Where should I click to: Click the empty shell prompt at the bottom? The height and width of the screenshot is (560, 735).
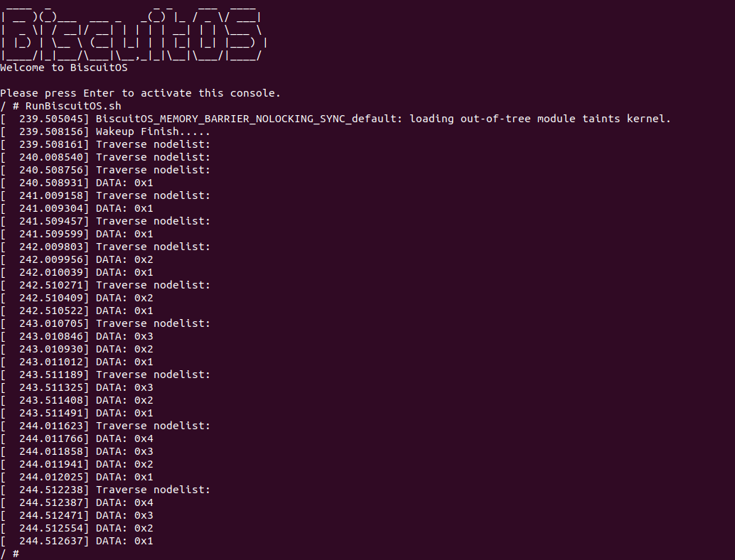tap(16, 554)
